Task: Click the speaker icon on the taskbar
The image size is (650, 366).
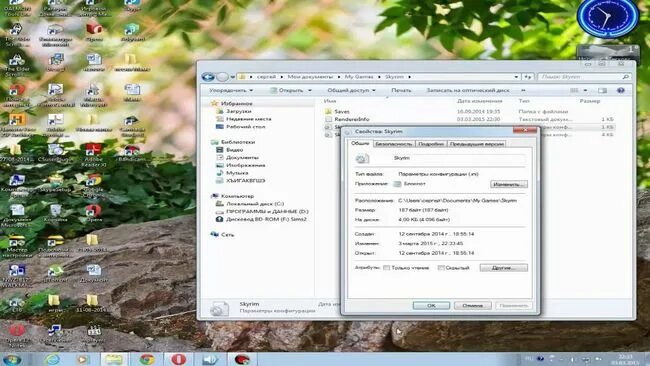Action: pyautogui.click(x=211, y=359)
